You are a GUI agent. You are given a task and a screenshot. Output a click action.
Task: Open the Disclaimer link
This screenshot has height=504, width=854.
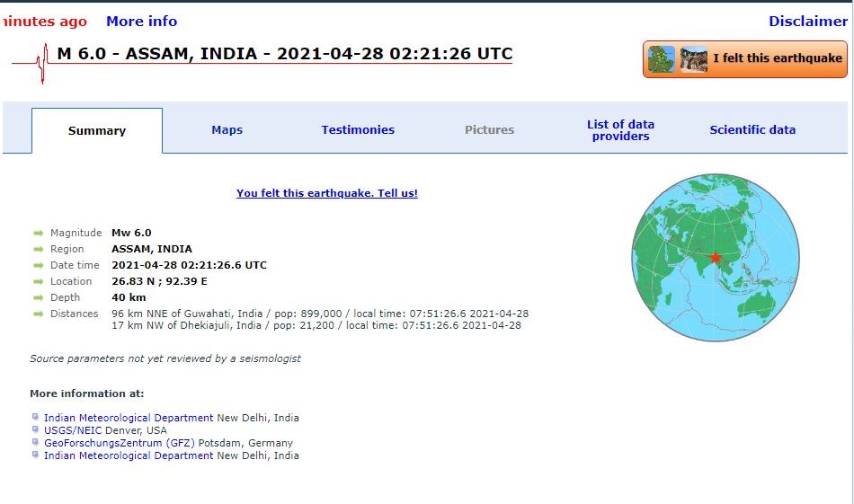(807, 22)
